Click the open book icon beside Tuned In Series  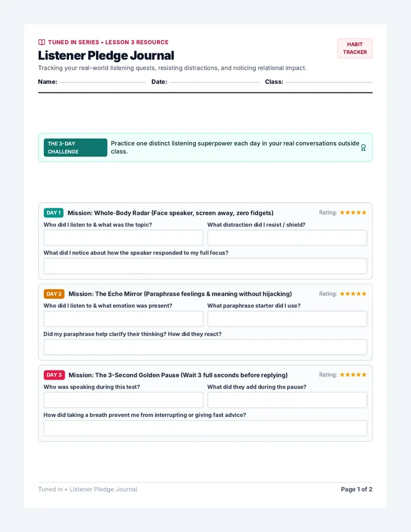[x=42, y=42]
